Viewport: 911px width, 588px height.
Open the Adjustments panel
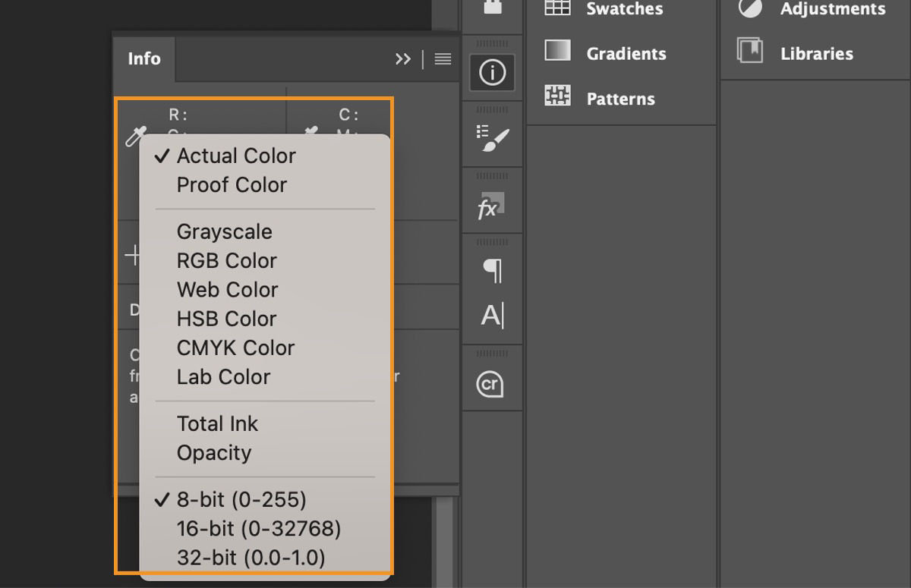832,9
